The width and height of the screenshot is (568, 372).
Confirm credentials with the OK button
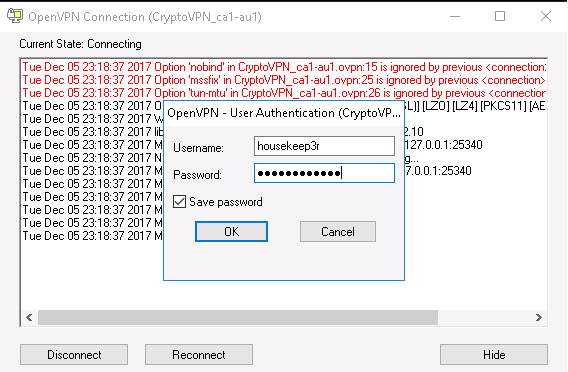coord(231,231)
